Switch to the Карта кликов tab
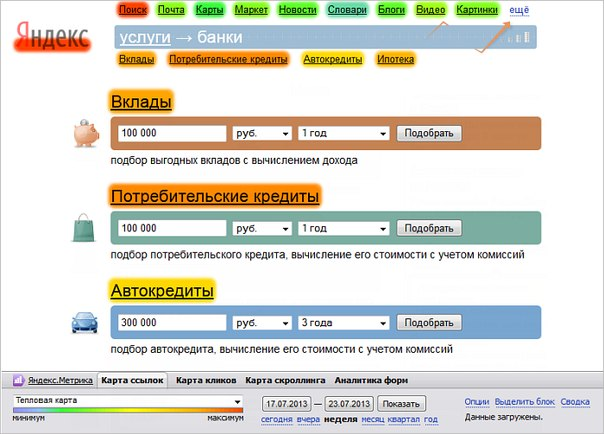 [206, 380]
